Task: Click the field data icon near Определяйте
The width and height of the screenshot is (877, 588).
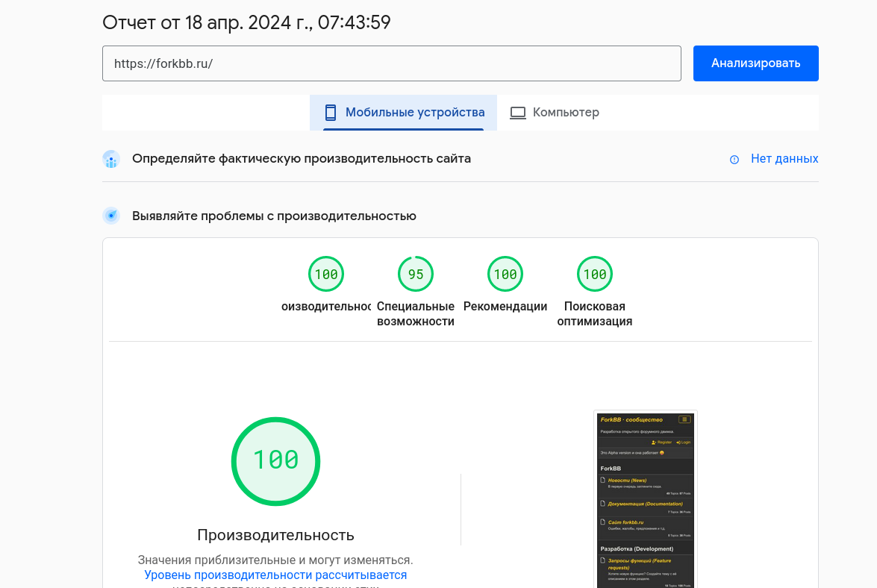Action: click(111, 159)
